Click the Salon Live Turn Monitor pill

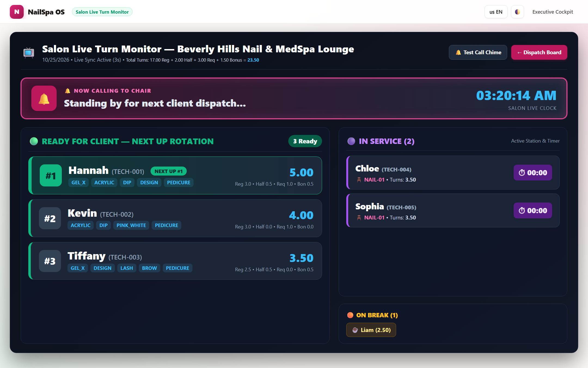[102, 12]
